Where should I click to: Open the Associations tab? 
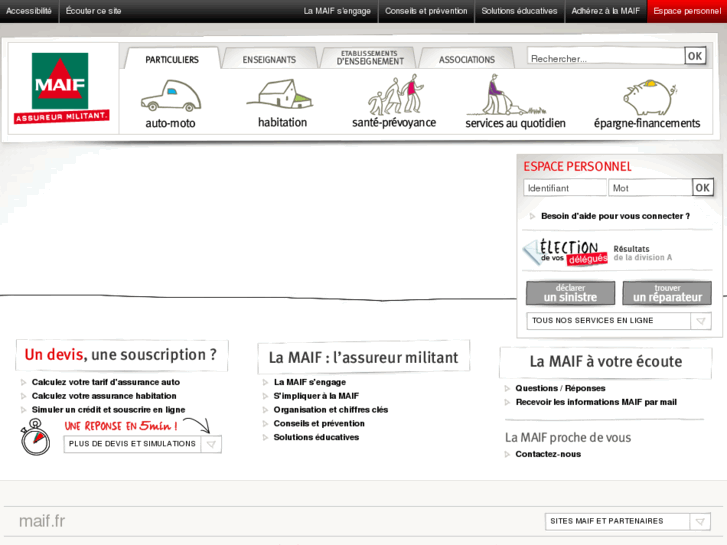[466, 59]
